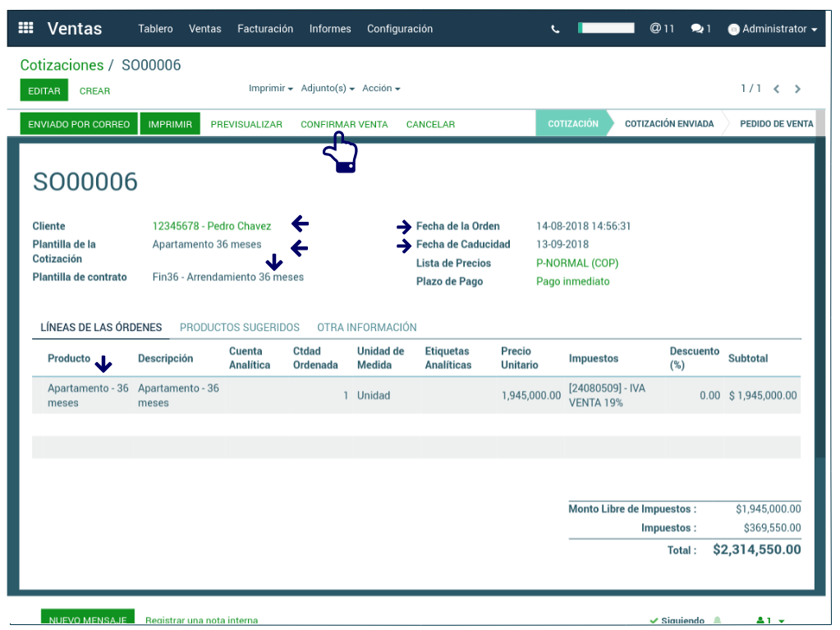Expand the Imprimir dropdown
This screenshot has width=840, height=630.
pyautogui.click(x=270, y=89)
